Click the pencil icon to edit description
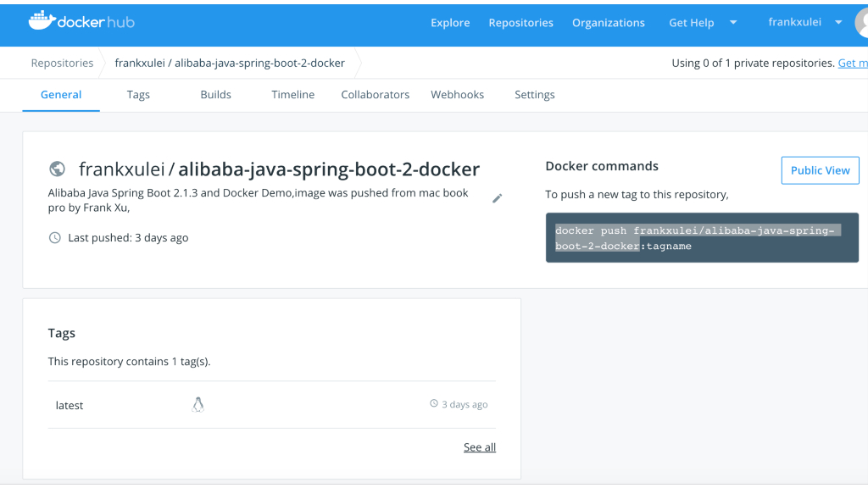Viewport: 868px width, 488px height. click(x=498, y=198)
